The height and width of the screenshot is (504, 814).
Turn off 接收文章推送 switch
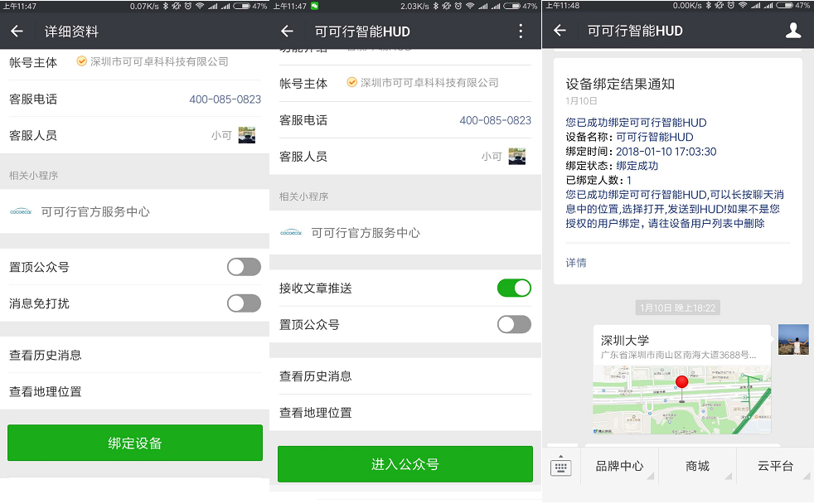514,288
